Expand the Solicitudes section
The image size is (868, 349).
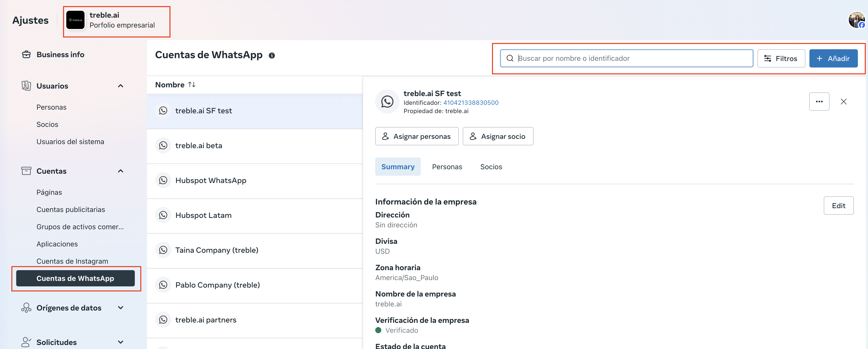tap(121, 342)
